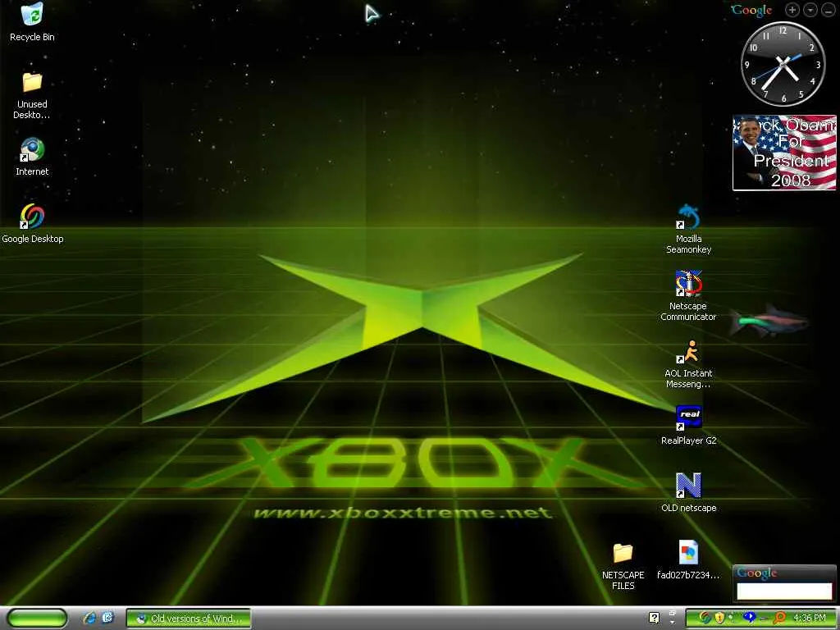Click the Internet shortcut icon

point(32,150)
